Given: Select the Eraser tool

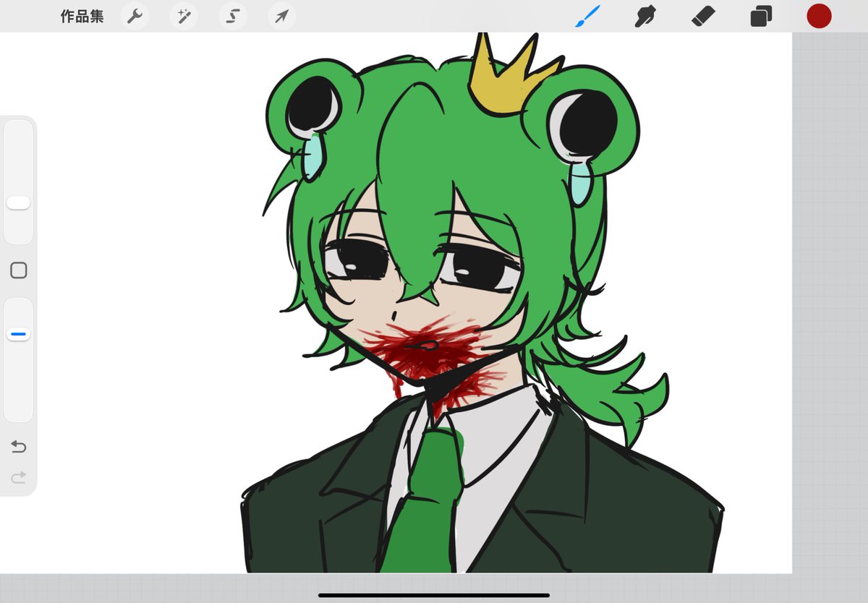Looking at the screenshot, I should (x=702, y=16).
